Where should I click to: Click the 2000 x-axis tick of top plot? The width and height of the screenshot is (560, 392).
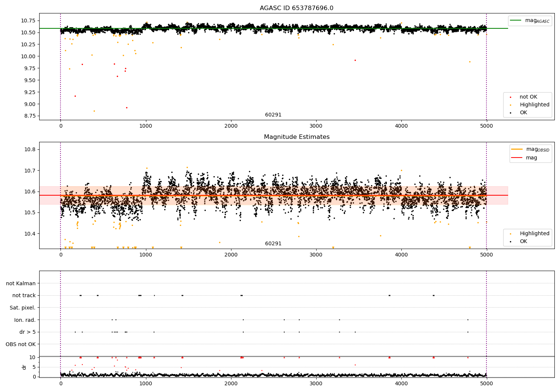pyautogui.click(x=231, y=126)
